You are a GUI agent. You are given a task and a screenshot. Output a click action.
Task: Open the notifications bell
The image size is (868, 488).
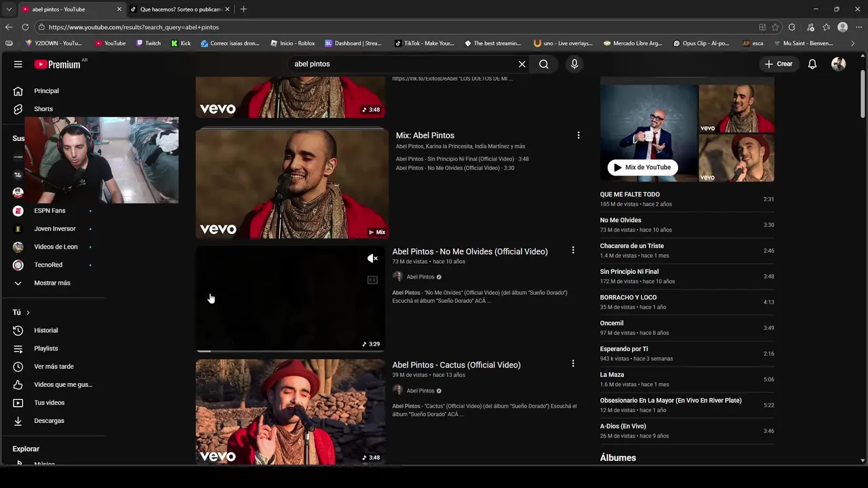(812, 64)
